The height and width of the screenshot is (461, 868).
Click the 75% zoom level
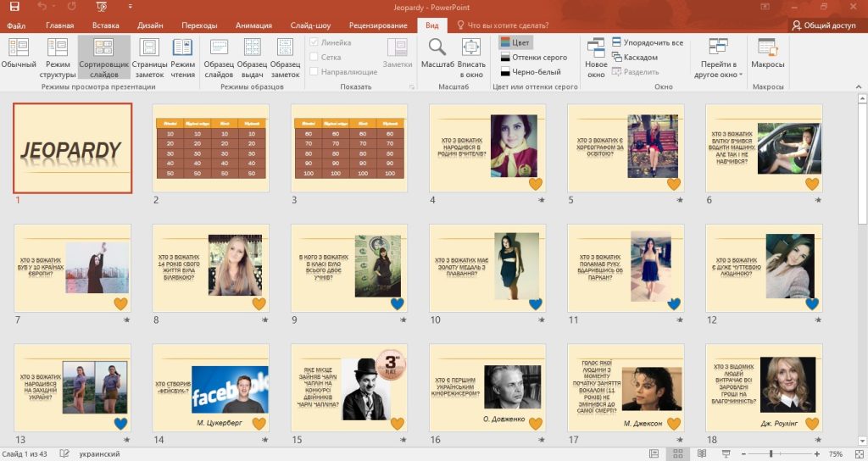836,454
